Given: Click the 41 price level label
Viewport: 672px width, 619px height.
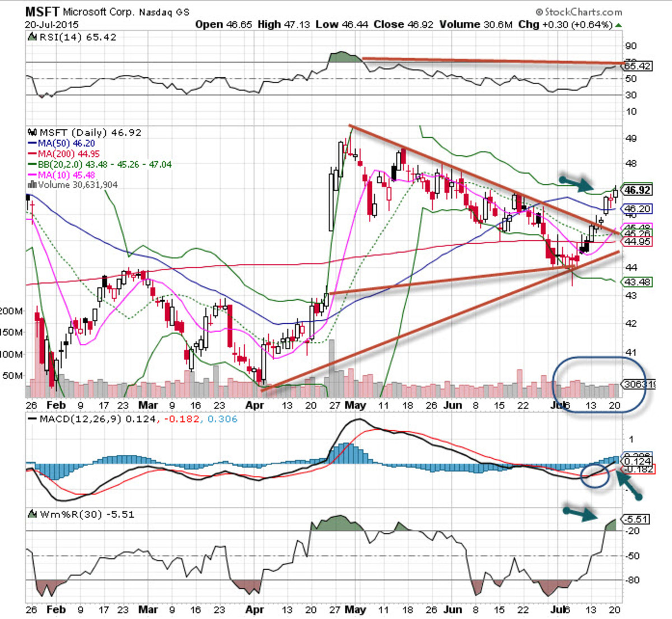Looking at the screenshot, I should [631, 352].
